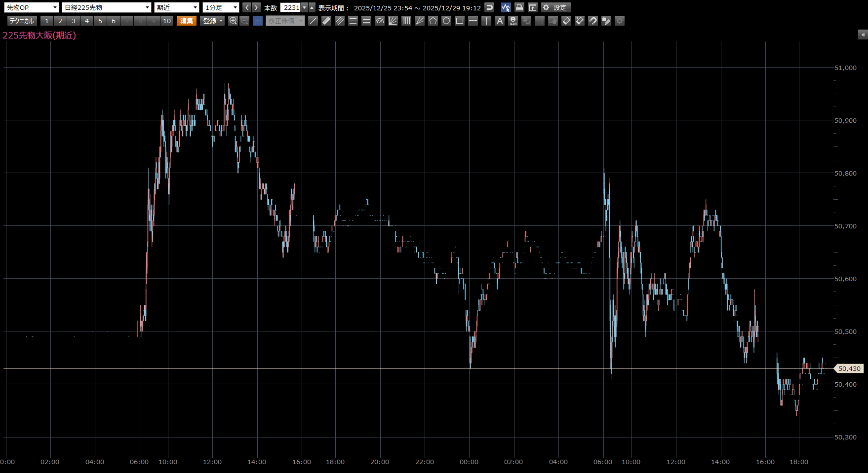This screenshot has width=868, height=473.
Task: Select technical preset number 10
Action: (x=167, y=21)
